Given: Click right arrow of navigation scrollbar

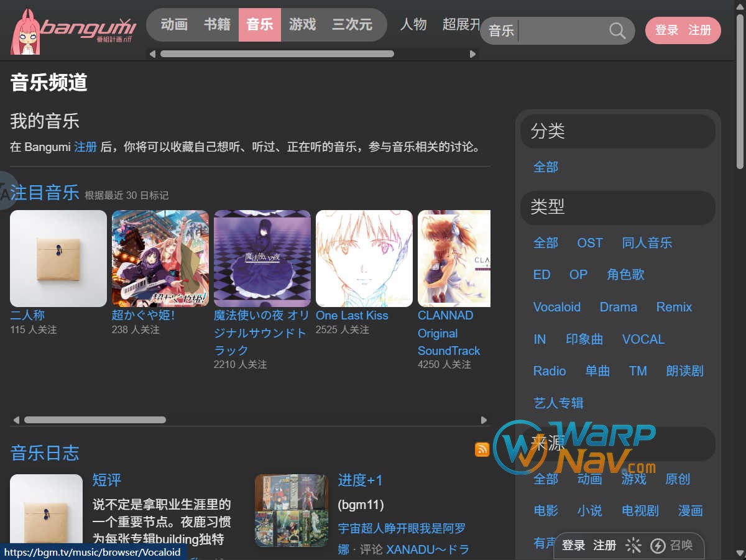Looking at the screenshot, I should coord(472,54).
